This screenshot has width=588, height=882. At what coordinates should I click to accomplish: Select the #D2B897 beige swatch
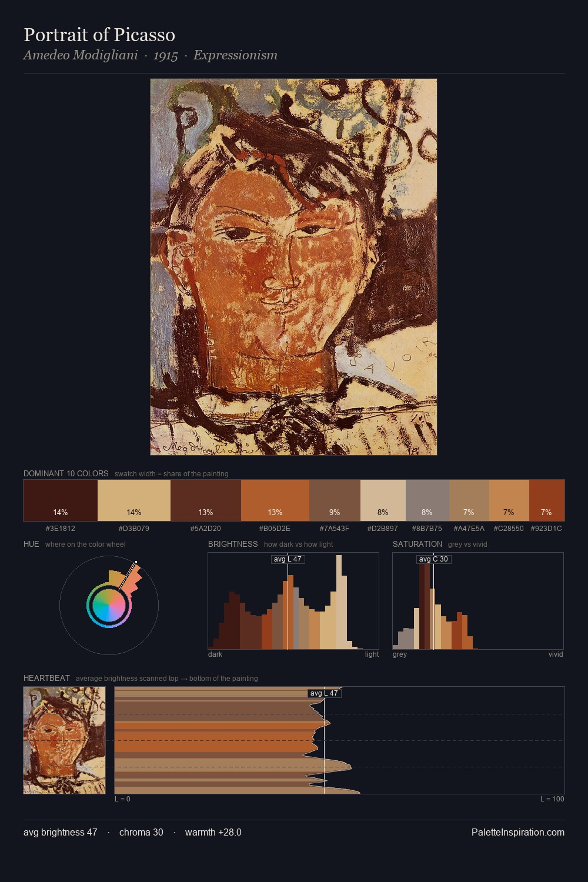coord(383,500)
